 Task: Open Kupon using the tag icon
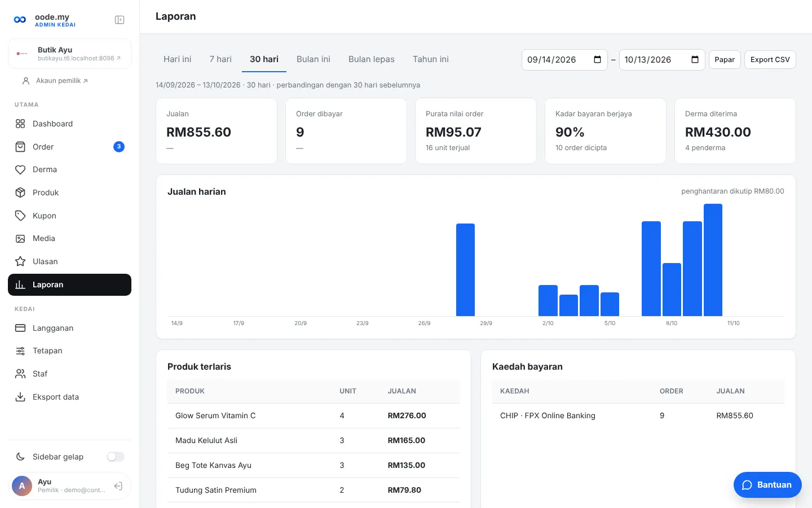pyautogui.click(x=20, y=216)
